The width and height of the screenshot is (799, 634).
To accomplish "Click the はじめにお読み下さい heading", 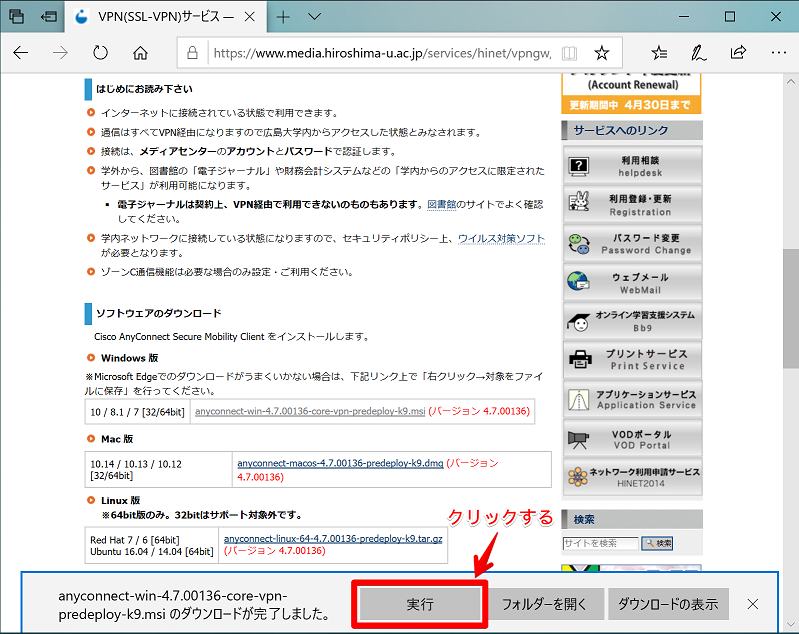I will pos(144,89).
